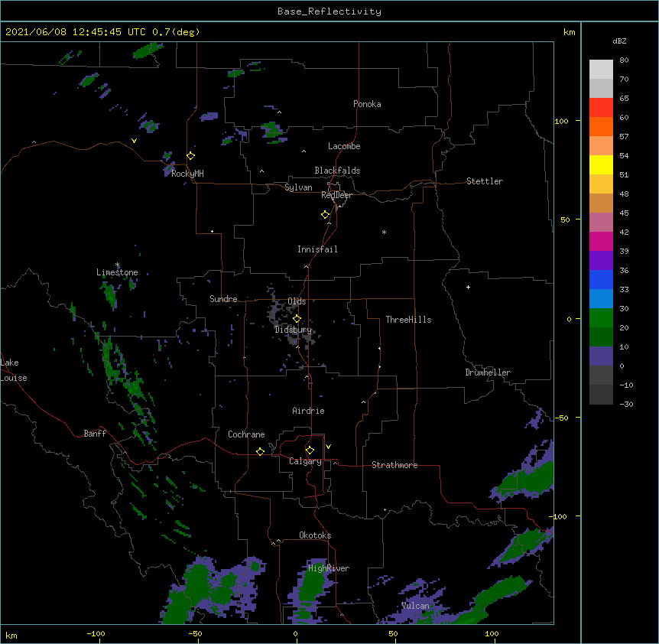Choose the pink 42-45 dBZ legend swatch
This screenshot has width=659, height=644.
601,223
